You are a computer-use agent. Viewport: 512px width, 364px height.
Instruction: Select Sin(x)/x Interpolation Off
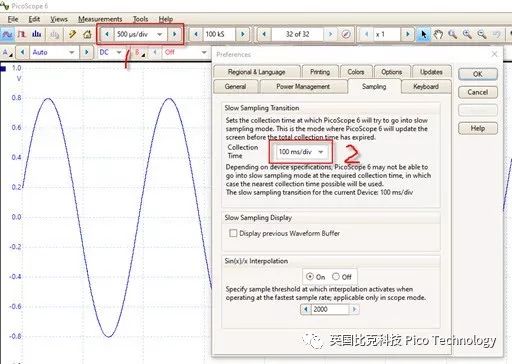[x=336, y=277]
